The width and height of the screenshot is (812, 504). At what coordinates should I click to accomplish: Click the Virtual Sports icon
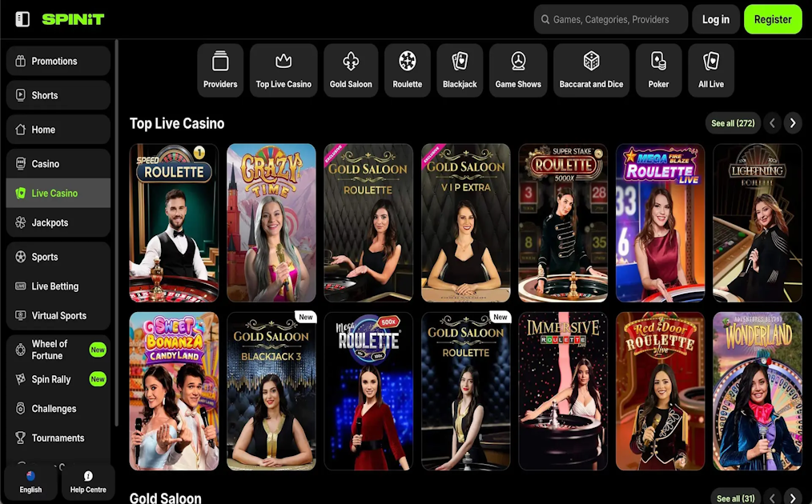pyautogui.click(x=20, y=315)
